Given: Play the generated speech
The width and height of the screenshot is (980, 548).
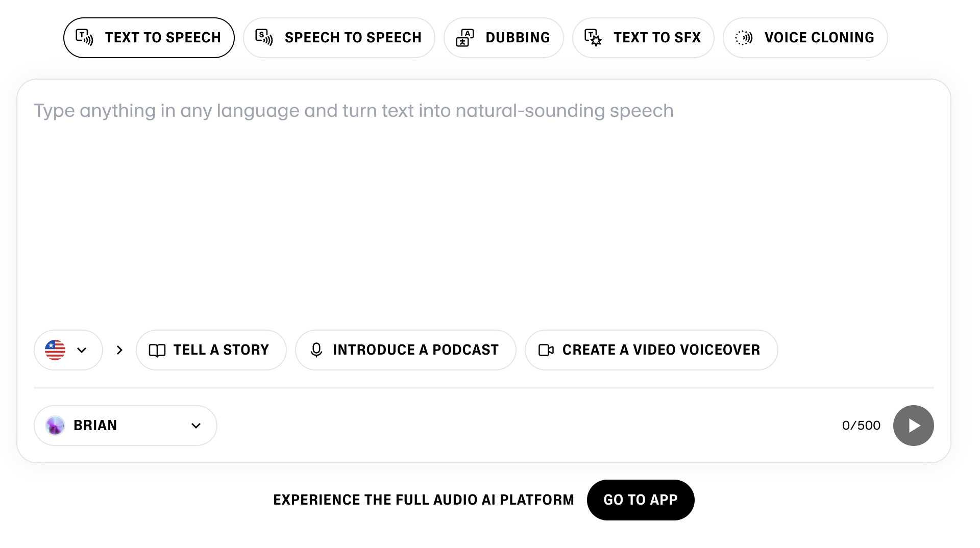Looking at the screenshot, I should [x=913, y=426].
